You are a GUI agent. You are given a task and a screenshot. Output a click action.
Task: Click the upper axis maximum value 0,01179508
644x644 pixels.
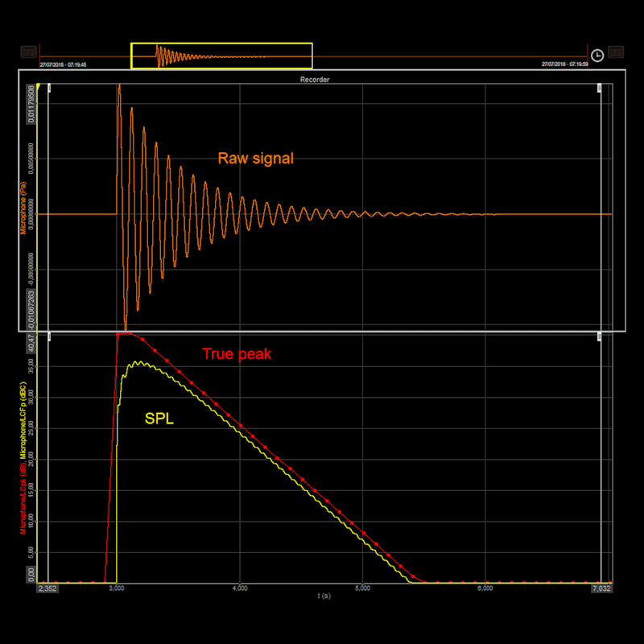point(31,104)
